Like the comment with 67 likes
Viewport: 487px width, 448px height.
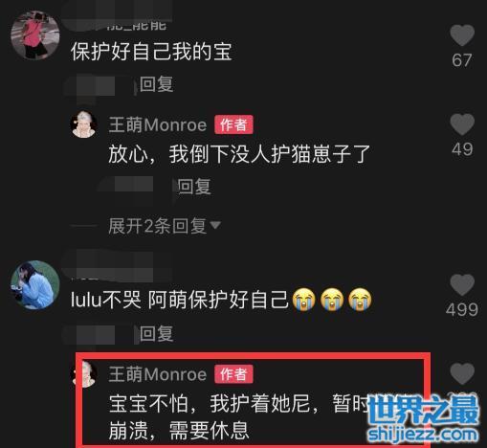[462, 35]
